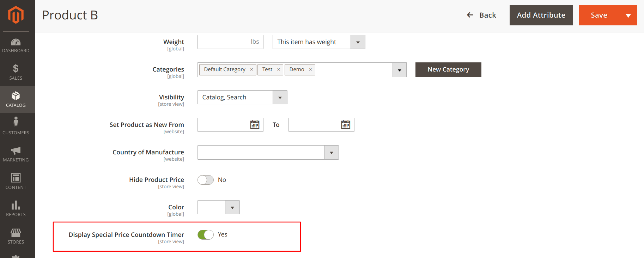
Task: Remove the Test category tag
Action: pyautogui.click(x=278, y=69)
